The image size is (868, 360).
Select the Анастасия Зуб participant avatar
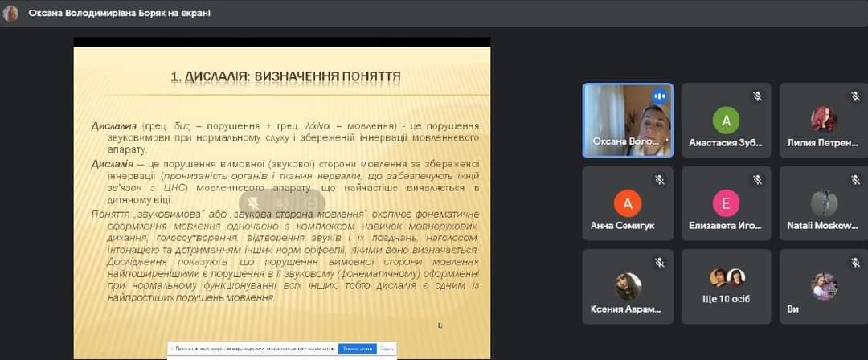pos(726,120)
